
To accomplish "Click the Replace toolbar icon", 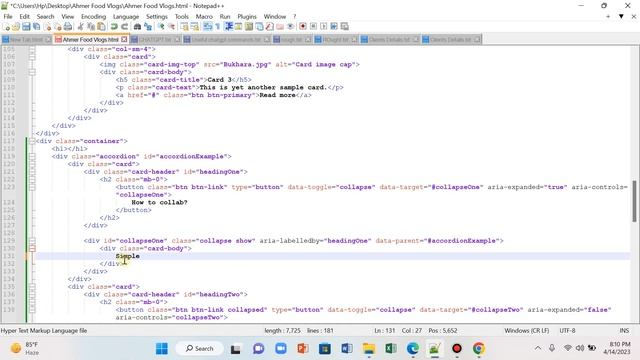I will [x=149, y=27].
